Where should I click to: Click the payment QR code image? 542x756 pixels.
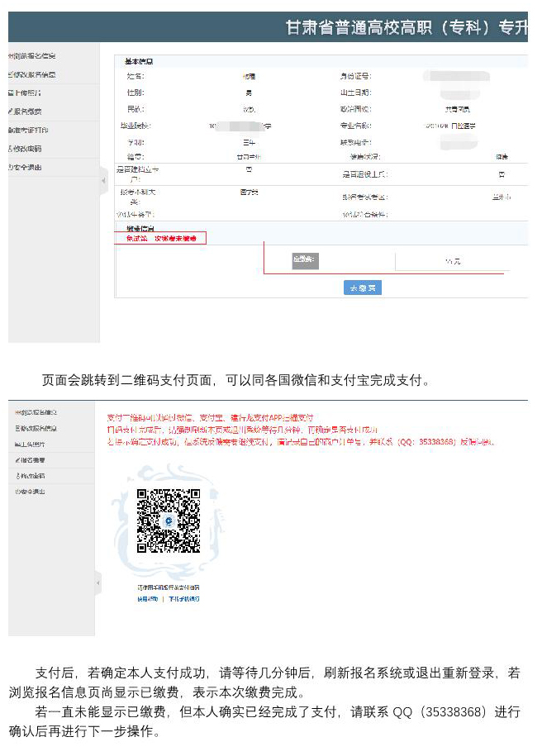click(169, 521)
